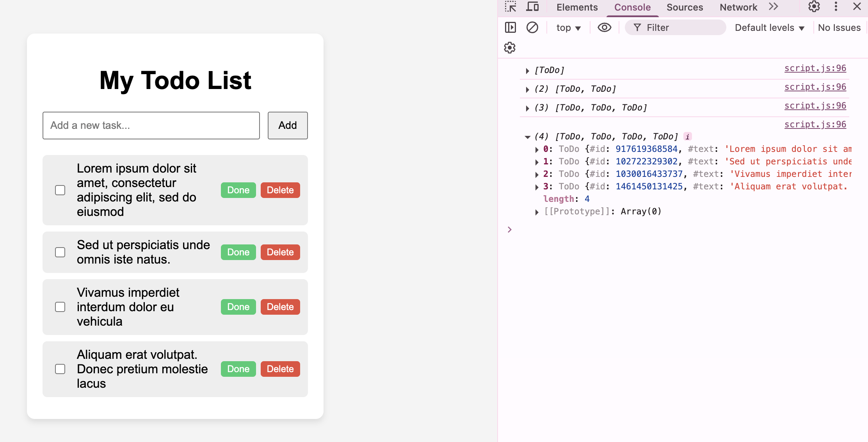
Task: Click the inspect element picker icon
Action: click(510, 7)
